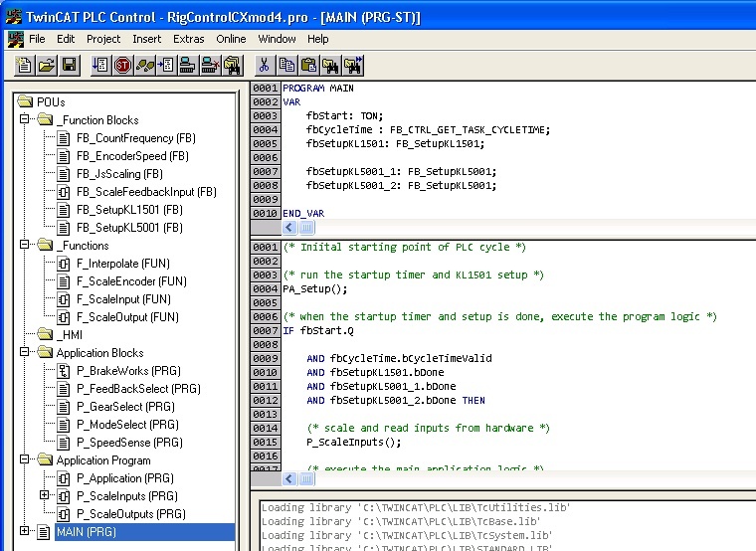The width and height of the screenshot is (756, 551).
Task: Open the Help menu
Action: pos(317,39)
